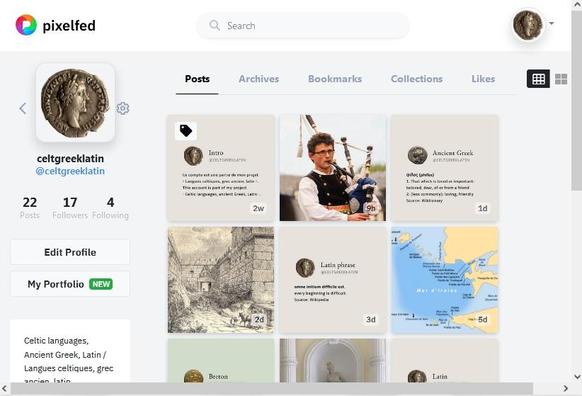
Task: Click the tag icon on the Intro post
Action: pos(186,131)
